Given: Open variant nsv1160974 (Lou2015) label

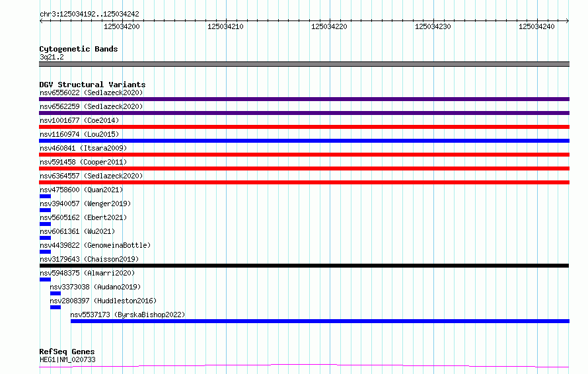Looking at the screenshot, I should (x=79, y=134).
